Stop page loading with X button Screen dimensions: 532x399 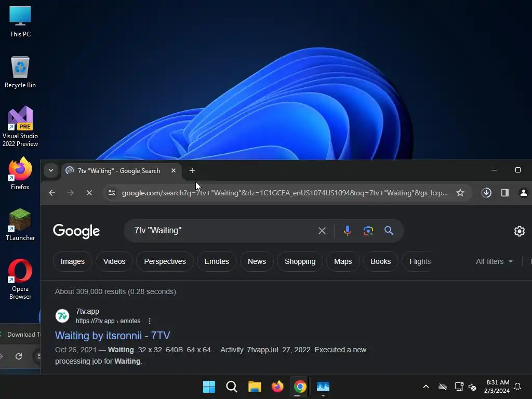[x=89, y=193]
